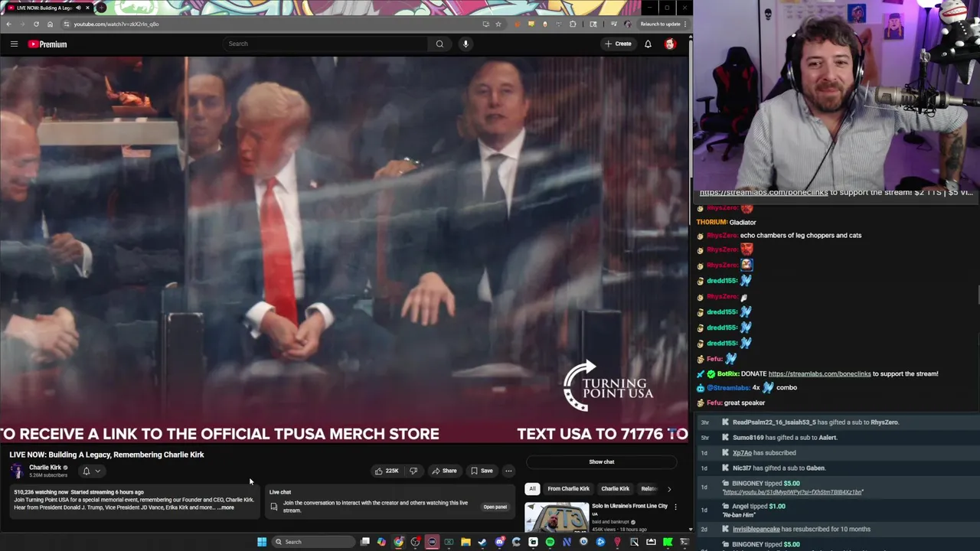Open the Charlie Kirk channel name link
Viewport: 980px width, 551px height.
pyautogui.click(x=45, y=468)
